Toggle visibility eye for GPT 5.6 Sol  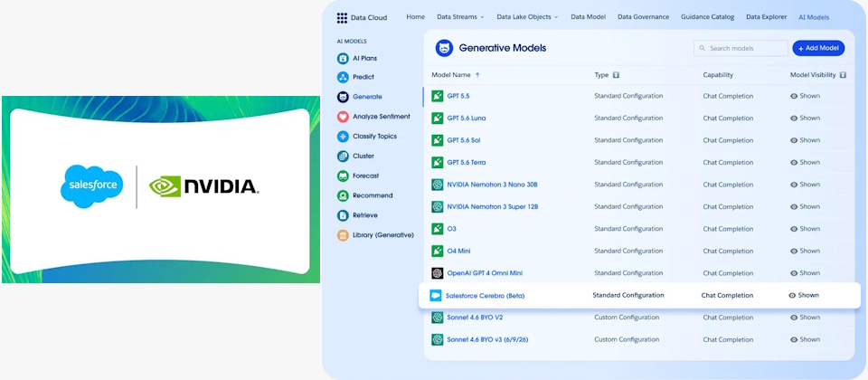pyautogui.click(x=794, y=141)
